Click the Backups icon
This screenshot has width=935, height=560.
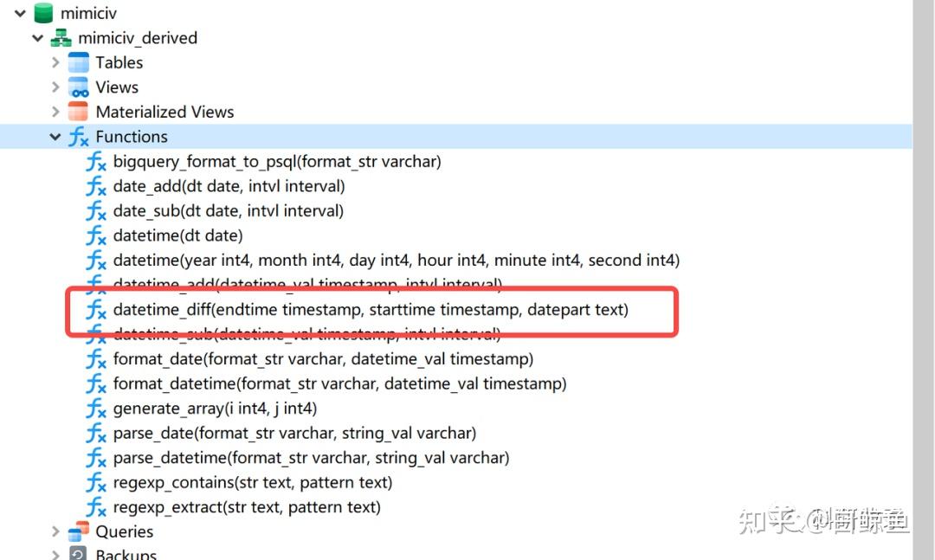[79, 554]
